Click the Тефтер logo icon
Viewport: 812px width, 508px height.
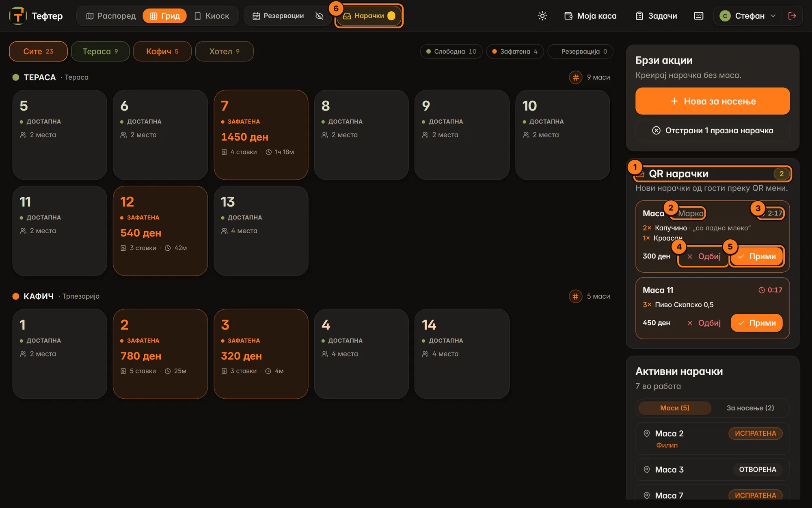[x=18, y=16]
